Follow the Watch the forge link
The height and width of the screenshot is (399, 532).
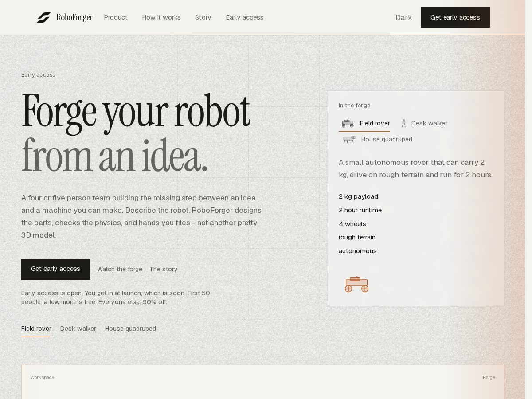tap(120, 269)
